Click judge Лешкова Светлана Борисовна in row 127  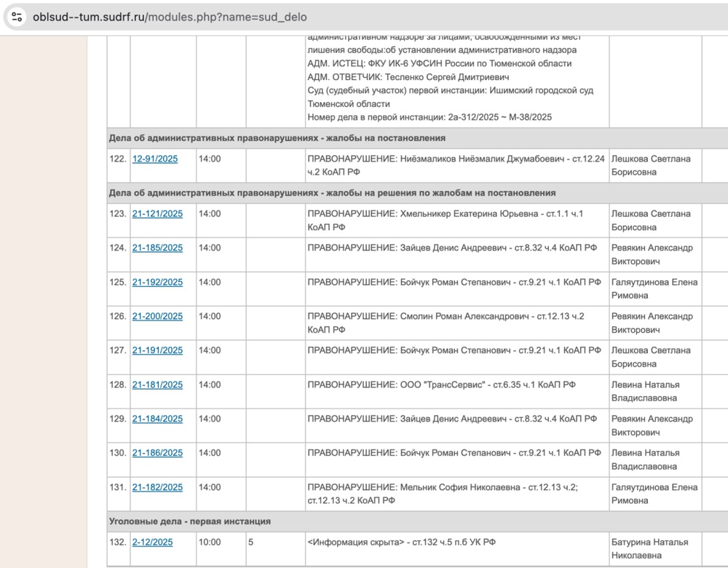coord(651,357)
